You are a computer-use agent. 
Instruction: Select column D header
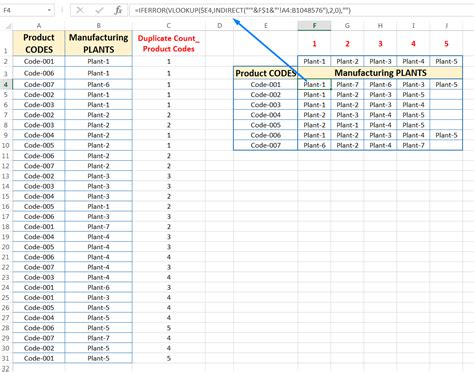point(219,26)
